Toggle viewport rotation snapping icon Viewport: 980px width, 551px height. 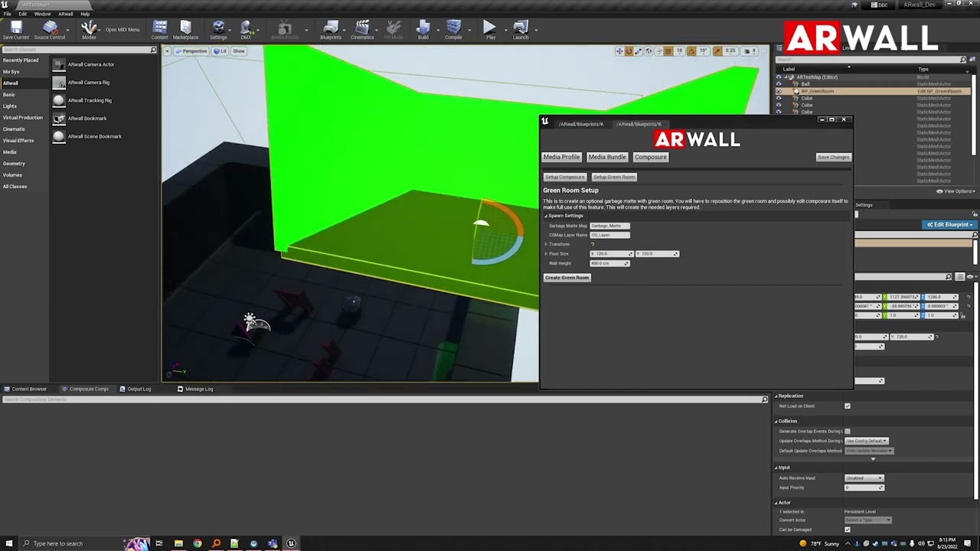click(692, 51)
